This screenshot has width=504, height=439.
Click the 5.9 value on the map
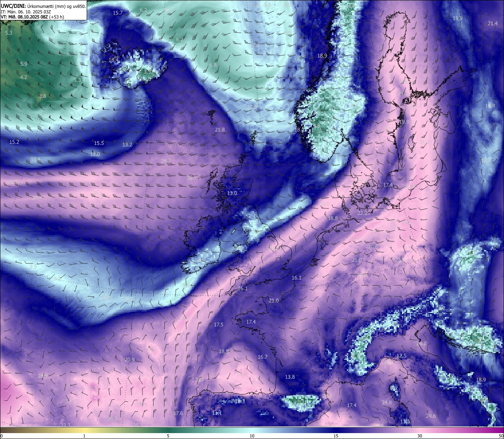coord(24,64)
